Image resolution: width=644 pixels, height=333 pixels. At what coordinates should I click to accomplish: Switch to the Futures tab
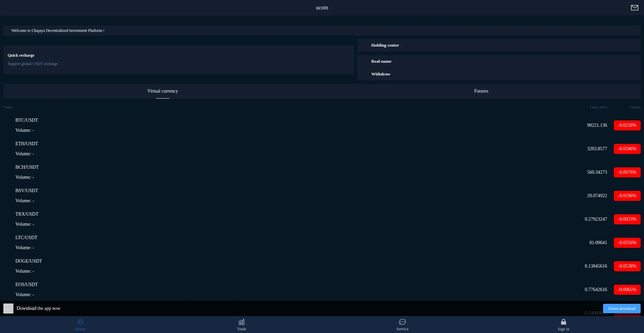click(481, 91)
